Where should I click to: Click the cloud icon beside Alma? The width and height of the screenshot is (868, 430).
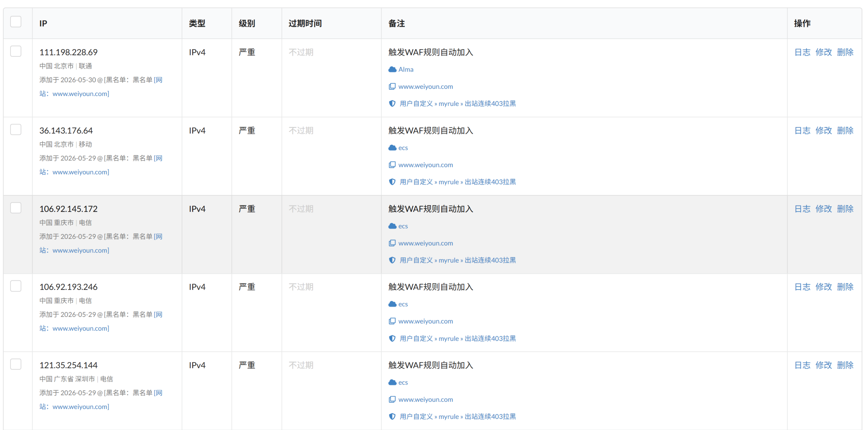pyautogui.click(x=392, y=69)
